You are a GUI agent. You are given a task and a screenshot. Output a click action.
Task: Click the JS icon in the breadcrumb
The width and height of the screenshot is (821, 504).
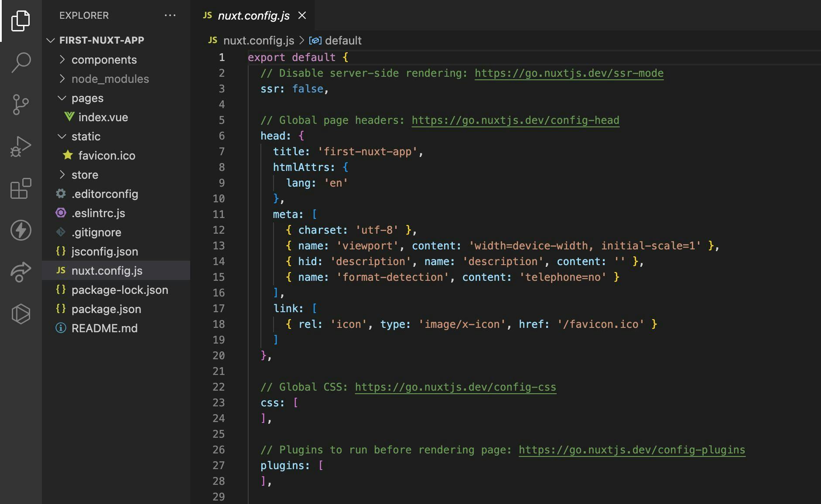click(x=213, y=40)
